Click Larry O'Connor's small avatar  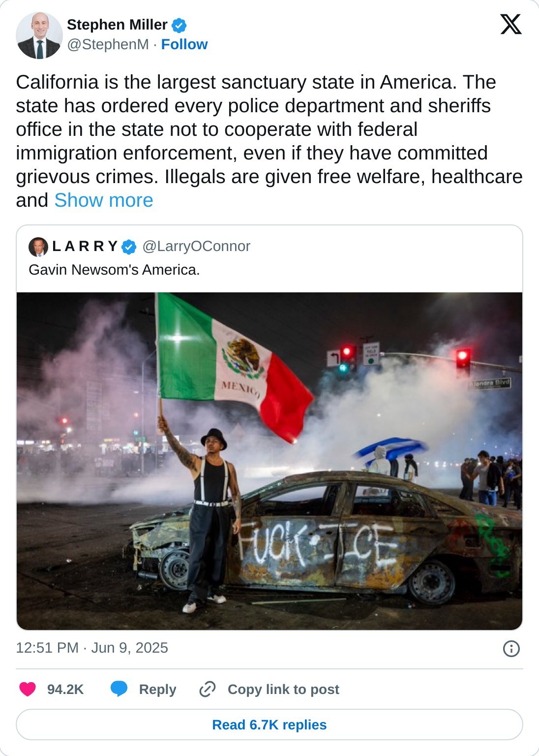point(38,247)
